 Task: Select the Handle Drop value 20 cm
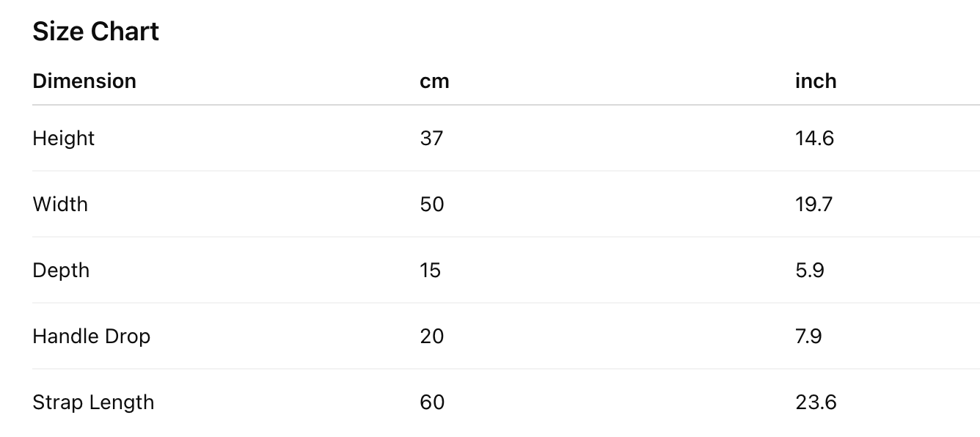click(432, 336)
